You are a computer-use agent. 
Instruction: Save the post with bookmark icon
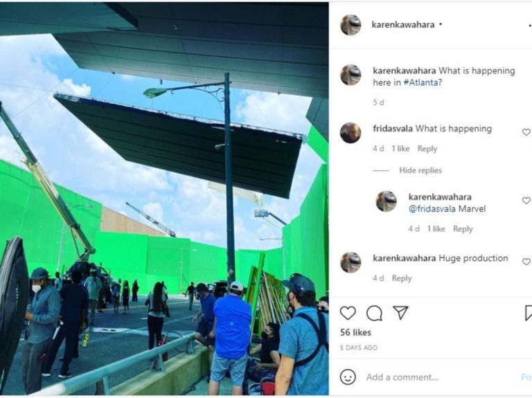click(529, 313)
